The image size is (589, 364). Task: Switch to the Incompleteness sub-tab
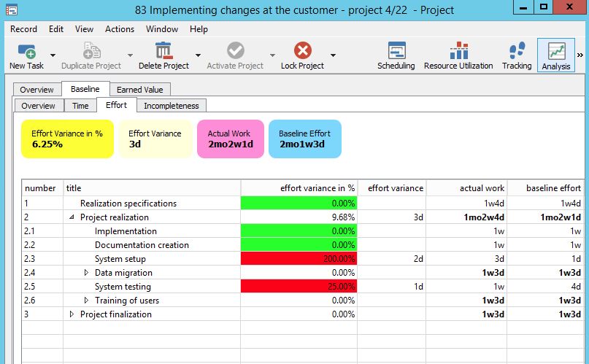click(171, 106)
